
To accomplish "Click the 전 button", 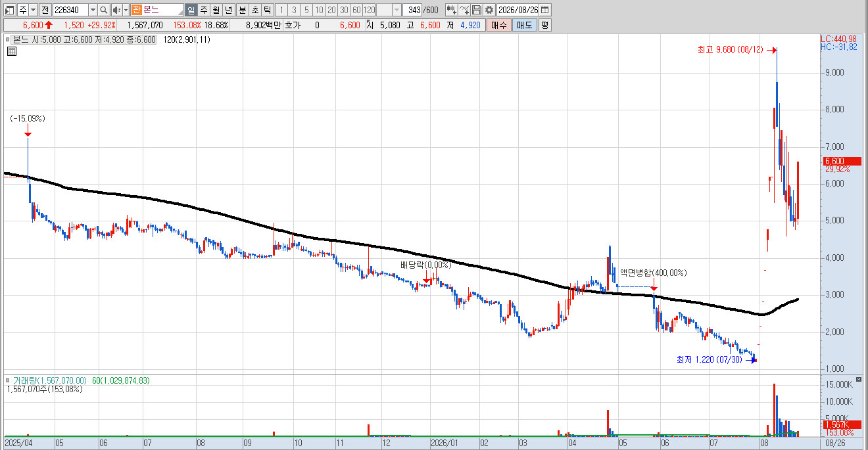I will tap(45, 10).
